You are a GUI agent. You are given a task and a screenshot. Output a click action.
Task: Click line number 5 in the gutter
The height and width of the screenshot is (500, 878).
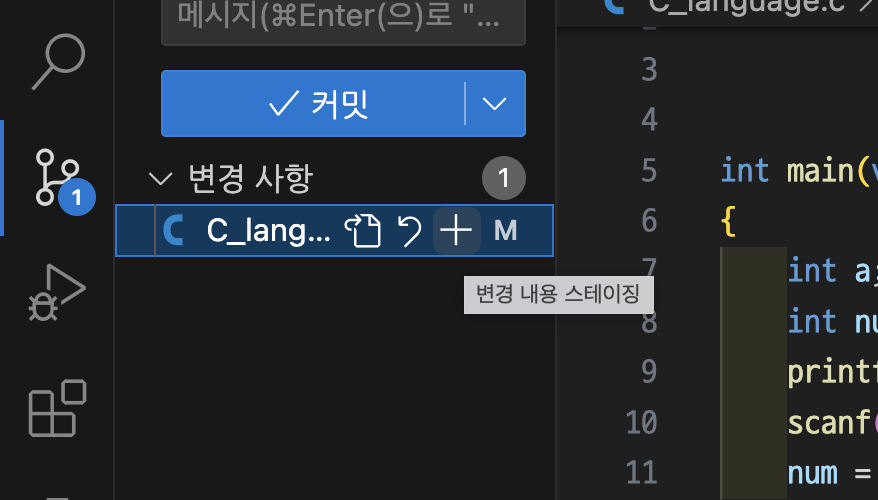coord(649,170)
